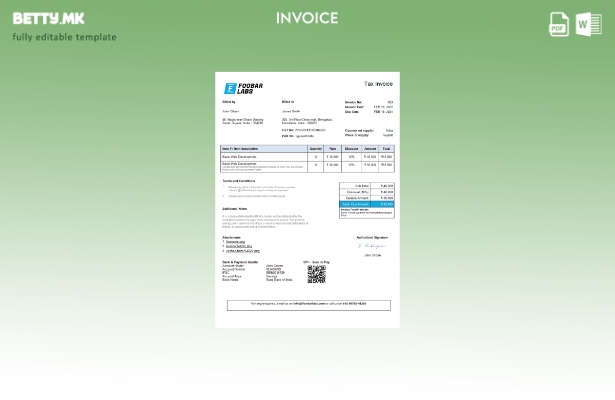Viewport: 615px width, 400px height.
Task: Click the Tax Invoice title
Action: (378, 85)
